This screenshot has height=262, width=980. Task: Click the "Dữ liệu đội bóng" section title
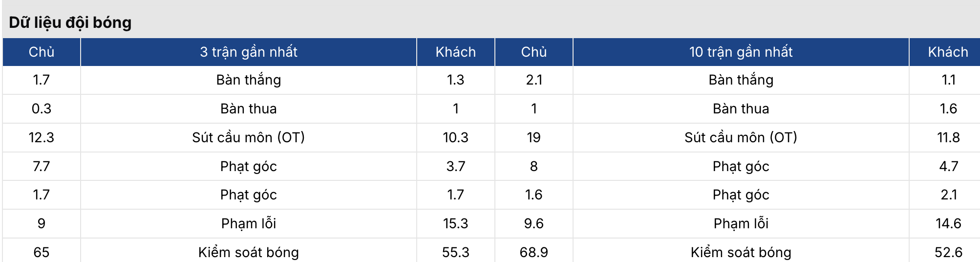coord(70,22)
